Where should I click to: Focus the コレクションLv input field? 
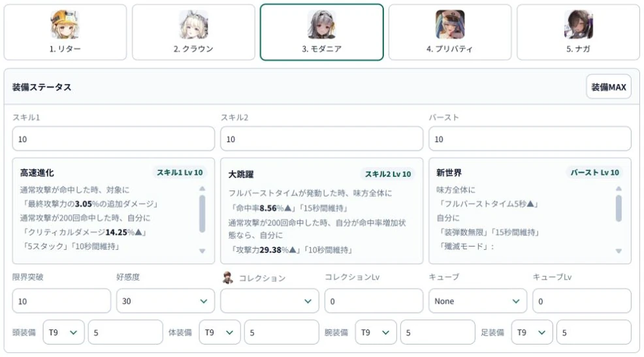click(x=374, y=301)
